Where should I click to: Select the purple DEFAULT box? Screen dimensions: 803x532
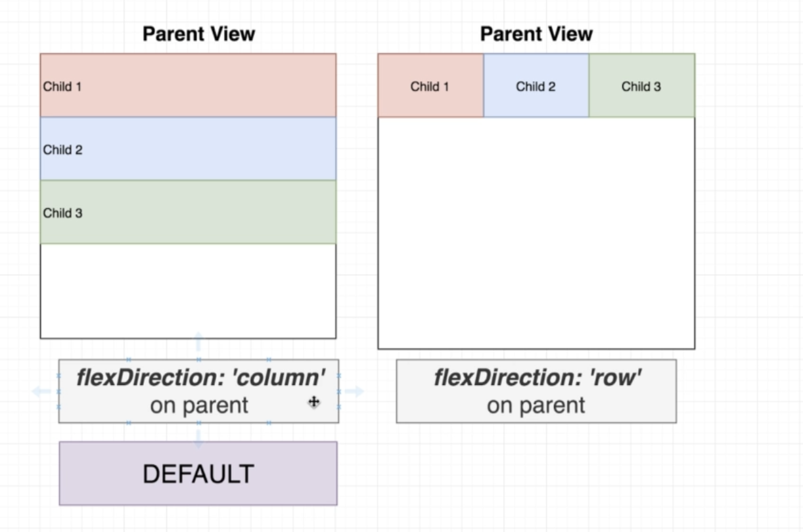click(198, 474)
